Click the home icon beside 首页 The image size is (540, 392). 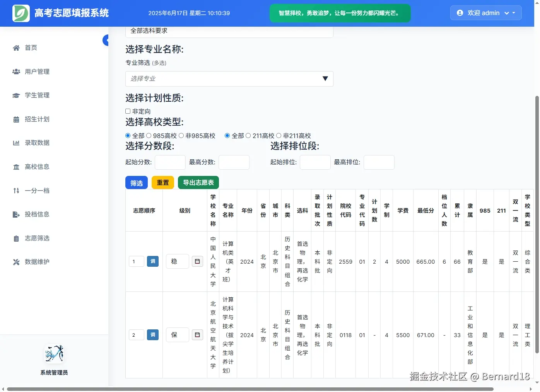click(16, 48)
